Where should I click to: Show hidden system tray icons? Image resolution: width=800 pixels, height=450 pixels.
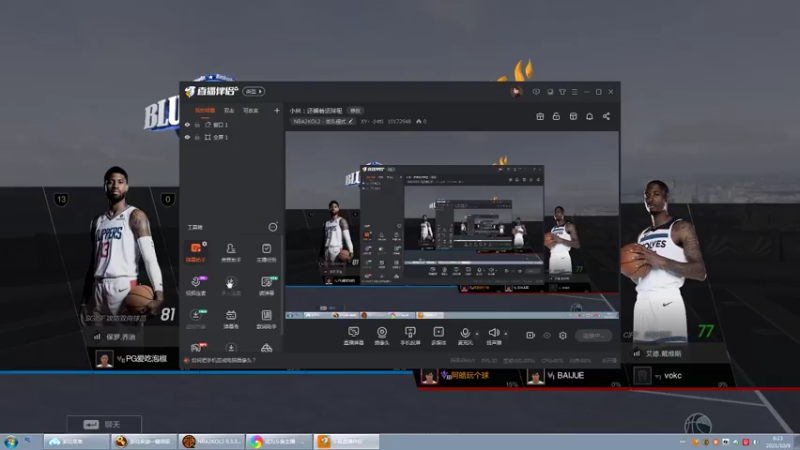coord(683,441)
